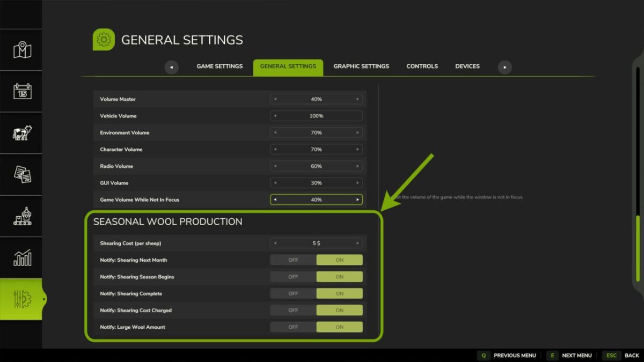The height and width of the screenshot is (362, 644).
Task: Click the green gear icon beside General Settings
Action: click(x=104, y=39)
